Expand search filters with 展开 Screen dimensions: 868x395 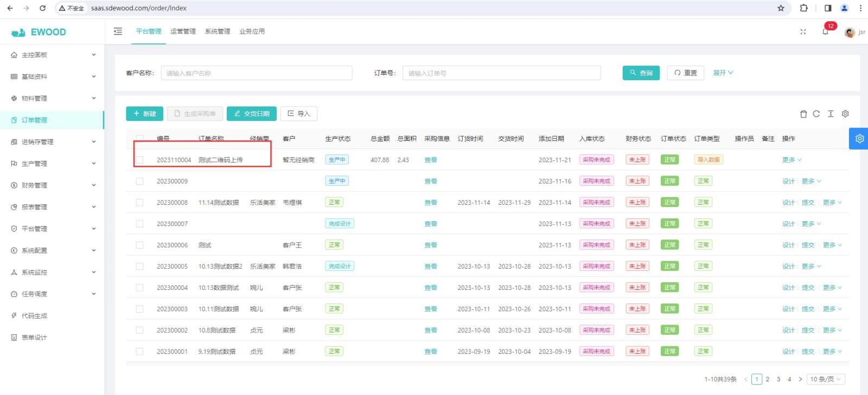723,73
